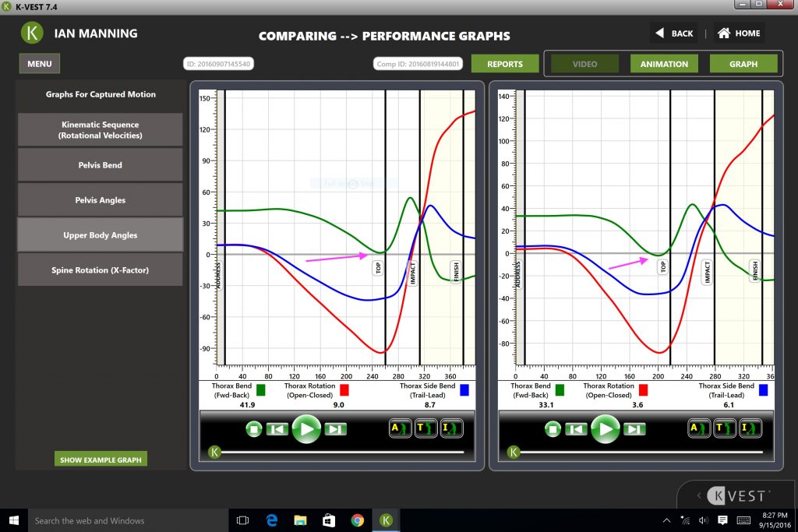This screenshot has height=532, width=798.
Task: Click the IMPACT marker on left graph
Action: pyautogui.click(x=412, y=273)
